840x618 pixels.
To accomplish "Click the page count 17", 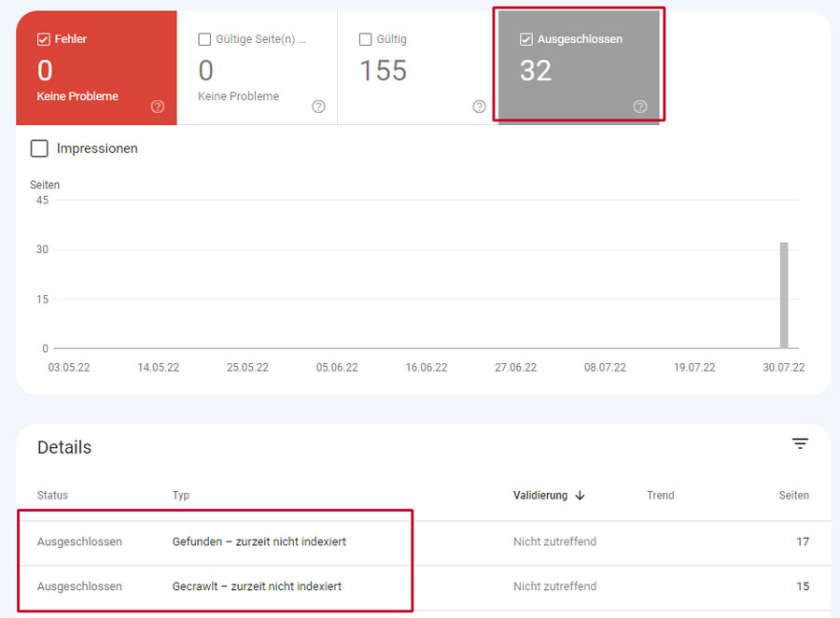I will [803, 541].
